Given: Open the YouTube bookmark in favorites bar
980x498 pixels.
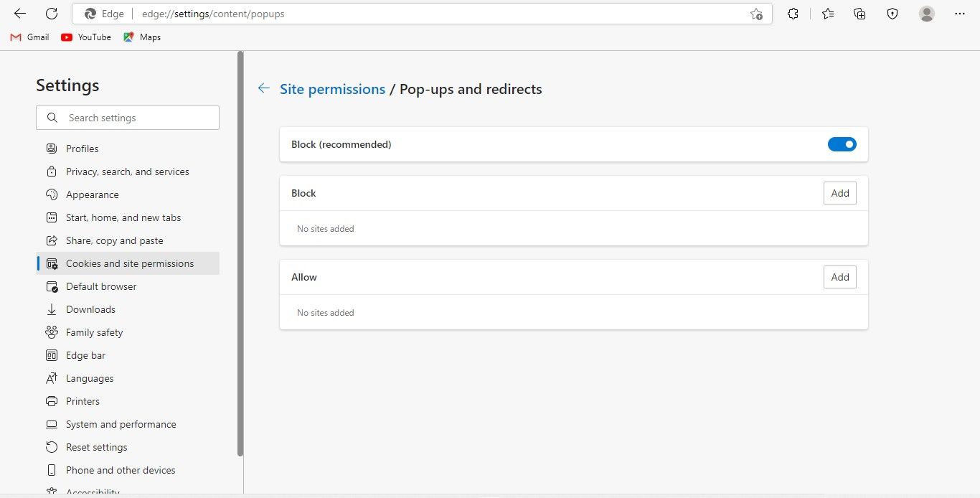Looking at the screenshot, I should [x=86, y=37].
